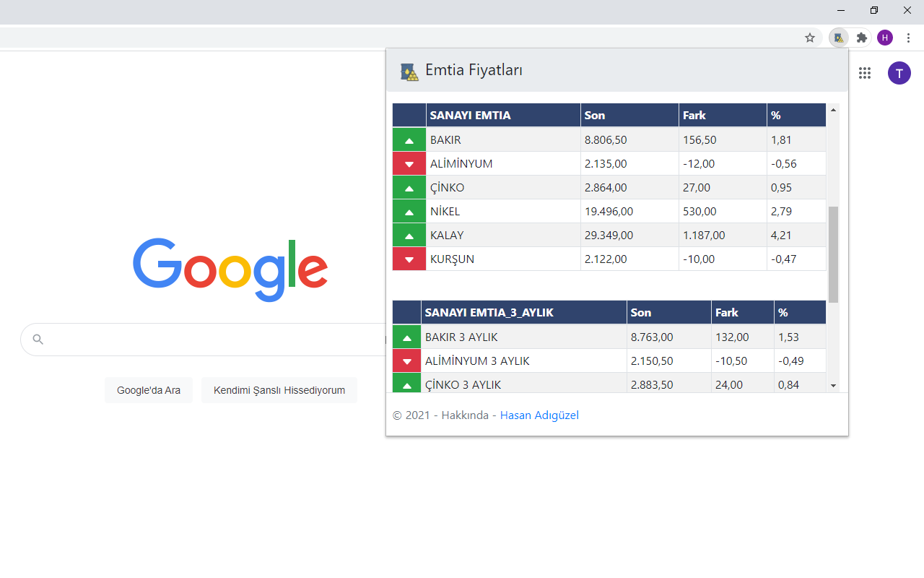
Task: Click NİKEL price 19.496,00
Action: click(609, 211)
